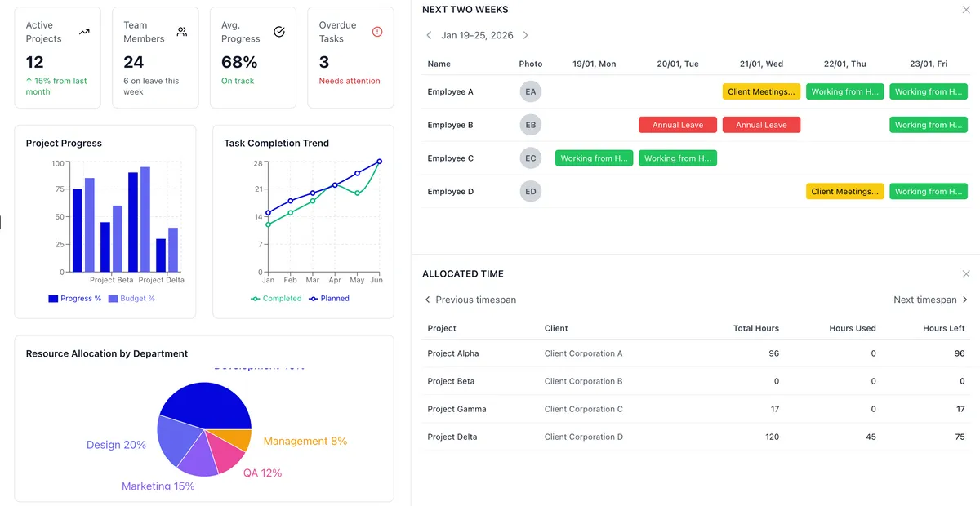The height and width of the screenshot is (506, 980).
Task: Click the trending arrow icon on Active Projects
Action: click(x=84, y=32)
